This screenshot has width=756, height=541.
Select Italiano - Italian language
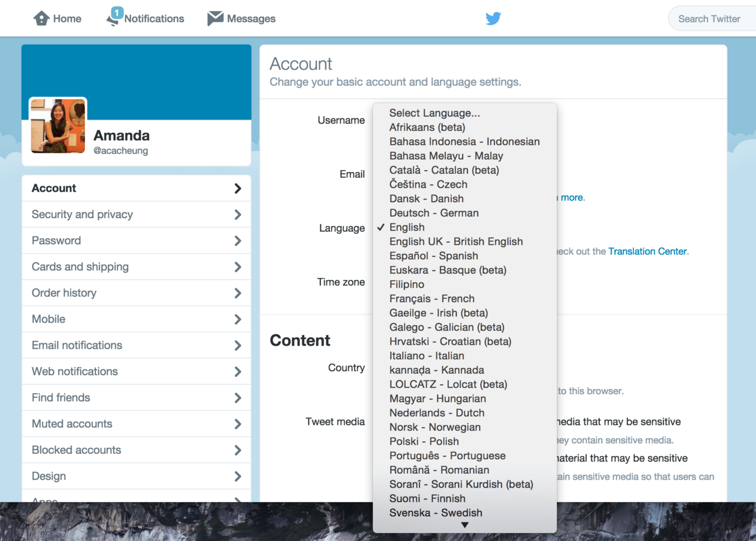465,356
